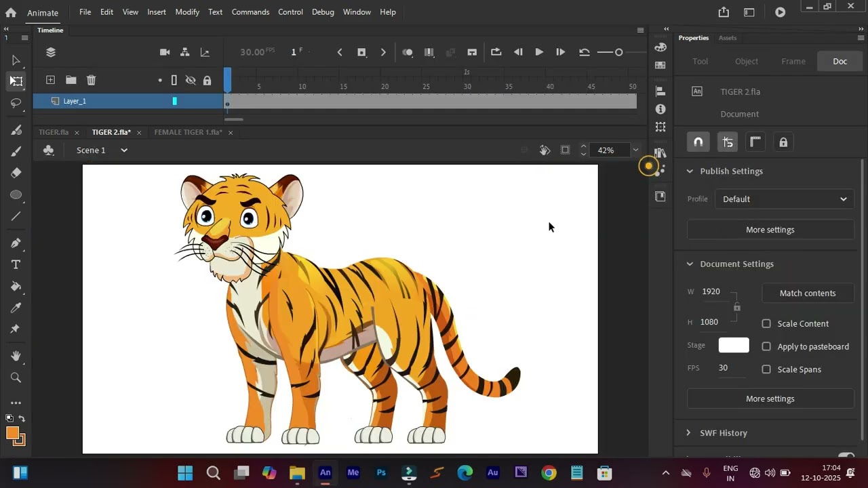Select the Text tool
The width and height of the screenshot is (868, 488).
tap(16, 264)
